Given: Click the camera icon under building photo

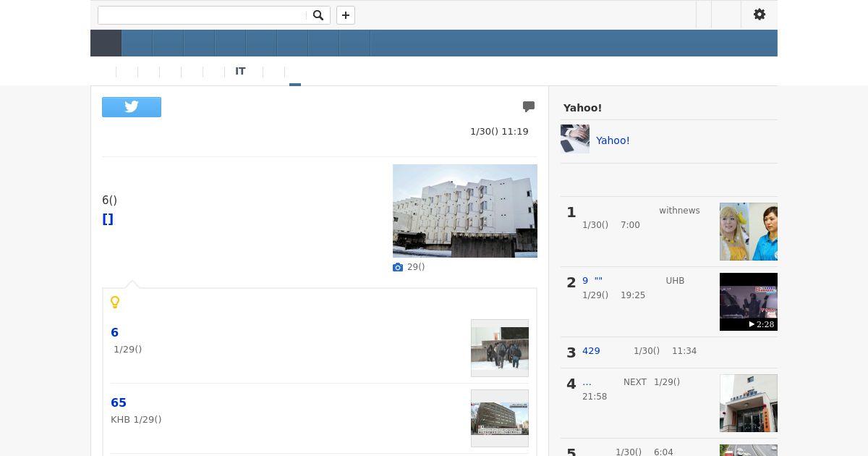Looking at the screenshot, I should (398, 267).
